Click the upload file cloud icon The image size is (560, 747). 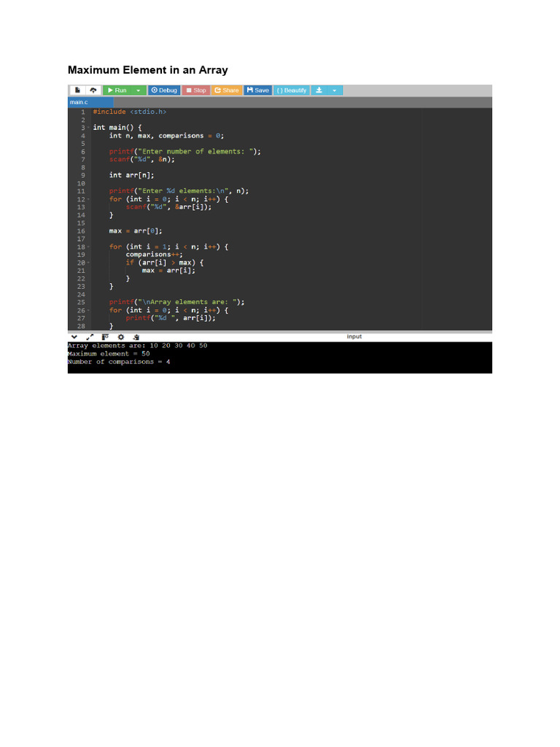[93, 90]
